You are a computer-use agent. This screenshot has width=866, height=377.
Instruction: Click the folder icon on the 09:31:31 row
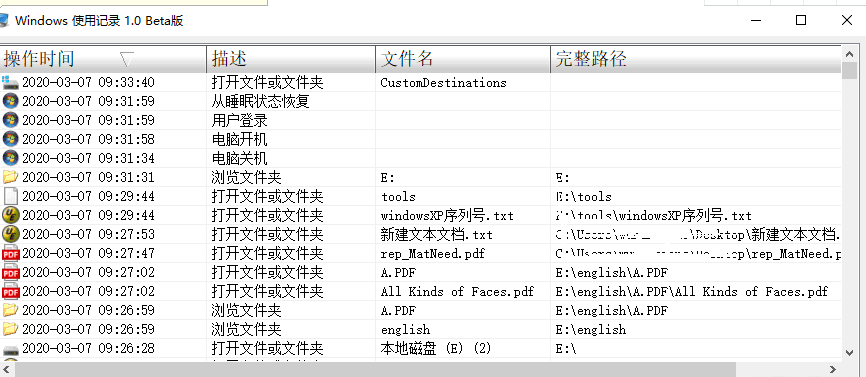pos(10,177)
